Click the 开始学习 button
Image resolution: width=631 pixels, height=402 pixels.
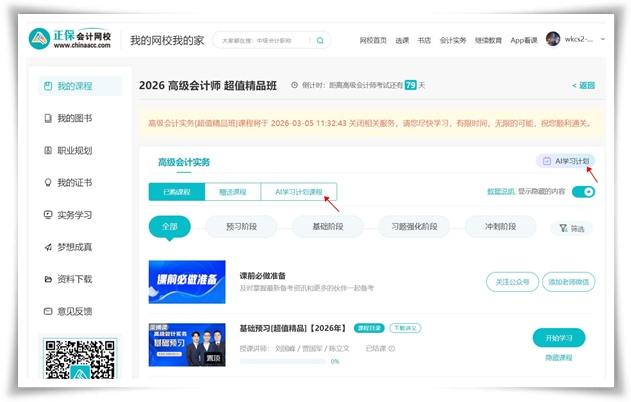[x=559, y=337]
